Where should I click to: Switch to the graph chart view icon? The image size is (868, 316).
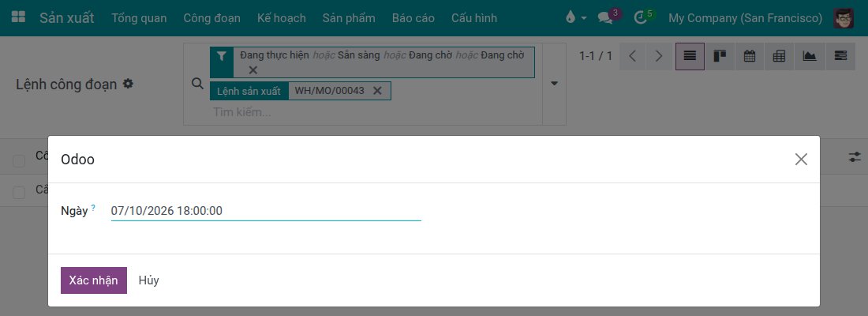click(810, 56)
